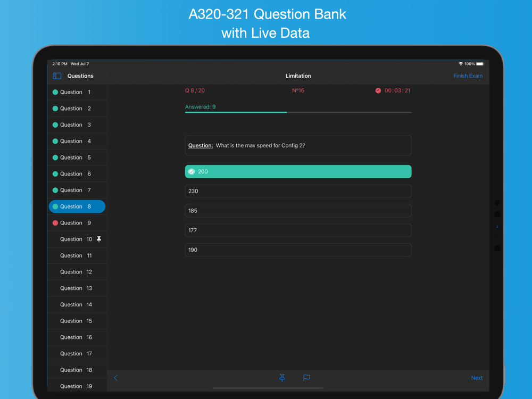Go to Question 19 in the list
This screenshot has width=532, height=399.
coord(77,386)
